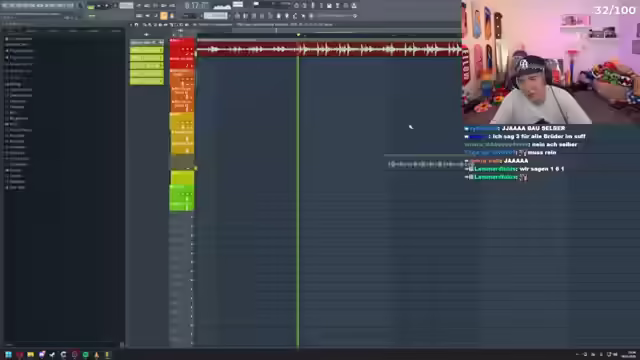Open File Explorer folder icon on taskbar
Viewport: 640px width, 360px height.
pos(31,355)
